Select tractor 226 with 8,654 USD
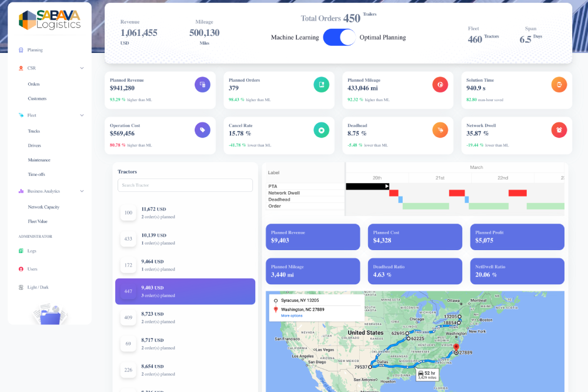588x392 pixels. point(185,370)
